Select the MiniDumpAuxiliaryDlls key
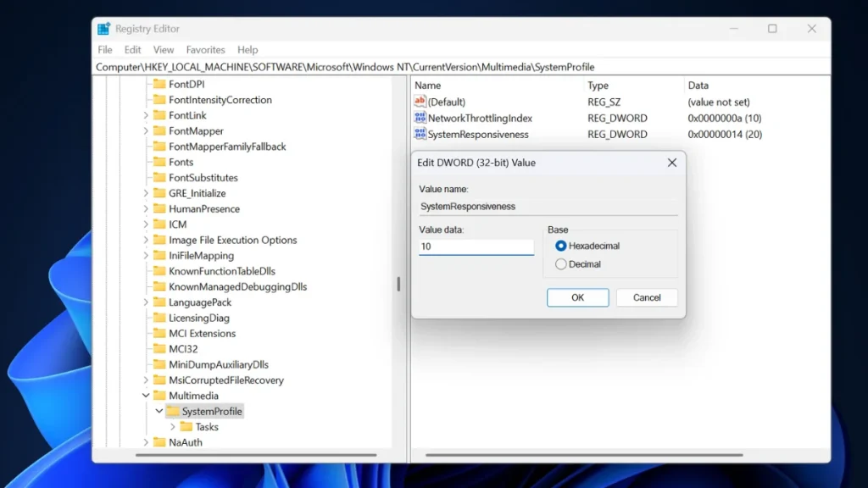 click(x=219, y=364)
